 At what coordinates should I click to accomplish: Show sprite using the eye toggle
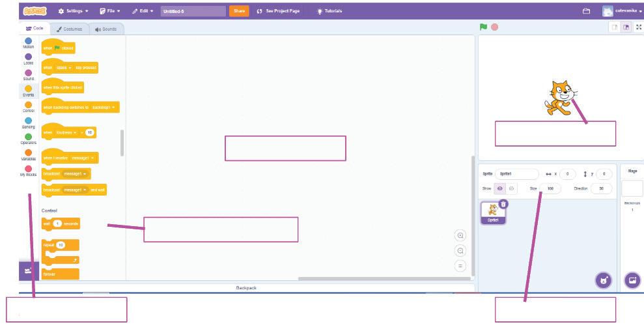[x=500, y=188]
